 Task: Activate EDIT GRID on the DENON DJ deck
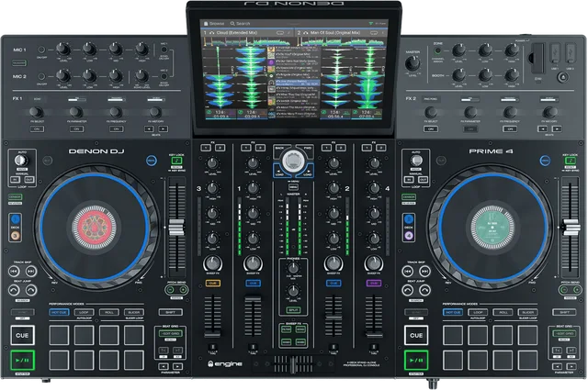click(171, 333)
